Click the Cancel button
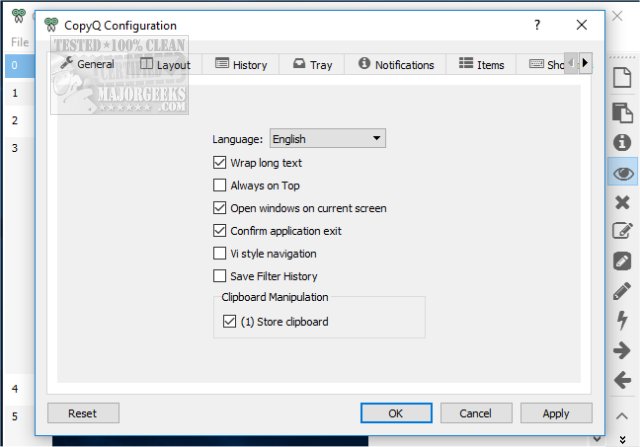Image resolution: width=640 pixels, height=447 pixels. pos(476,413)
